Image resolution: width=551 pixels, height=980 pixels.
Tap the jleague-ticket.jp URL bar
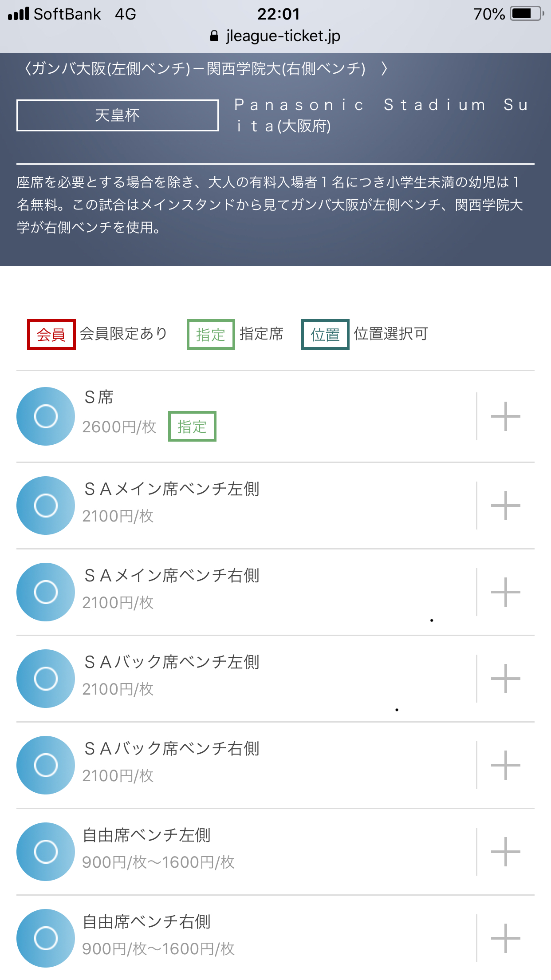click(283, 36)
